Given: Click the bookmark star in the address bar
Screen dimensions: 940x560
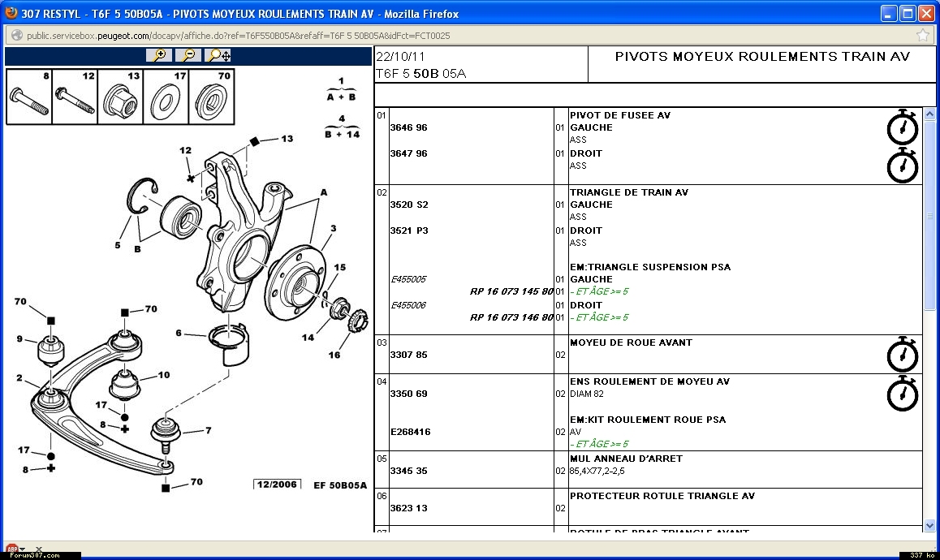Looking at the screenshot, I should (923, 36).
